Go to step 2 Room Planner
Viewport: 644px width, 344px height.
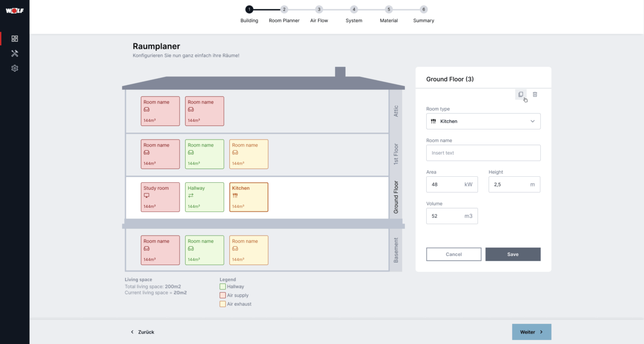coord(284,10)
